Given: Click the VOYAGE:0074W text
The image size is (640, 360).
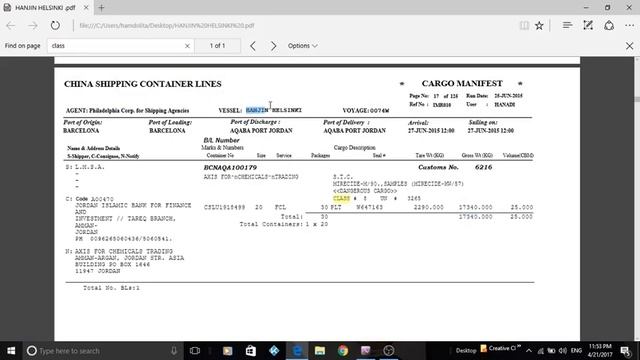Looking at the screenshot, I should coord(366,110).
